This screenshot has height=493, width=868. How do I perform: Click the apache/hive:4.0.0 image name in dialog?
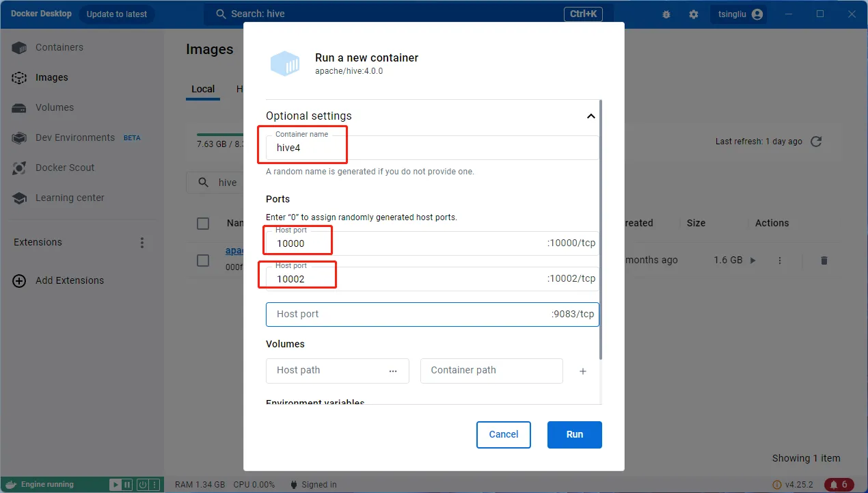tap(349, 71)
